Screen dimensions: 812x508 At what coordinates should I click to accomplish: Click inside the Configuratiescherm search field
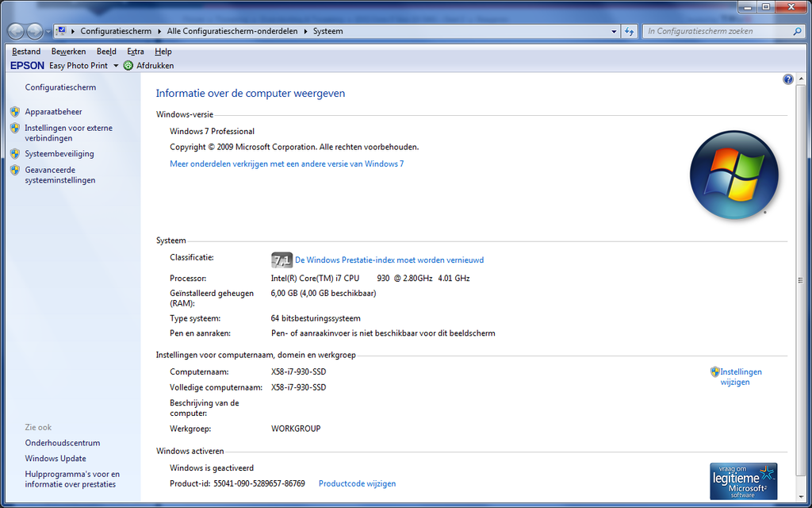(x=714, y=31)
